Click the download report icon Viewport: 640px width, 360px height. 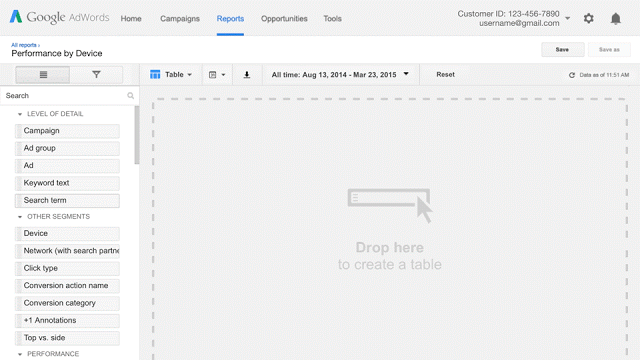(x=247, y=75)
